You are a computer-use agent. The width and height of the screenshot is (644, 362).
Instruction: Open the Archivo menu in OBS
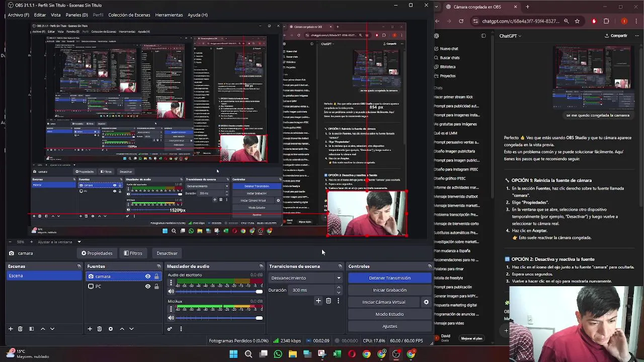[18, 15]
